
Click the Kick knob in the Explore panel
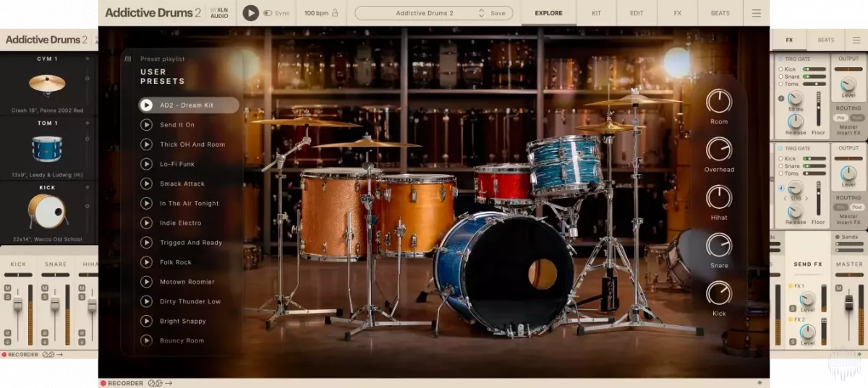tap(719, 293)
